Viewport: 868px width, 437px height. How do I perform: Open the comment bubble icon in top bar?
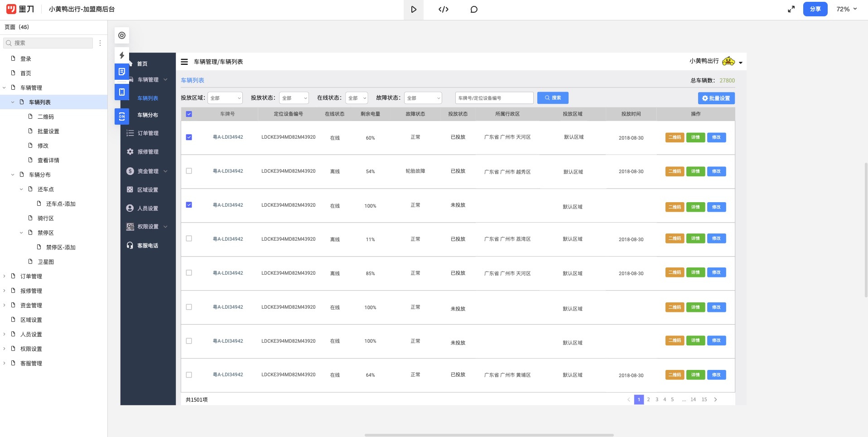pyautogui.click(x=474, y=10)
